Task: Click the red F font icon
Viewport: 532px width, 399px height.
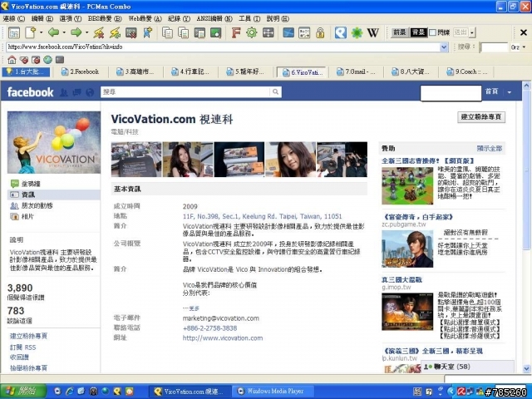Action: (x=236, y=32)
